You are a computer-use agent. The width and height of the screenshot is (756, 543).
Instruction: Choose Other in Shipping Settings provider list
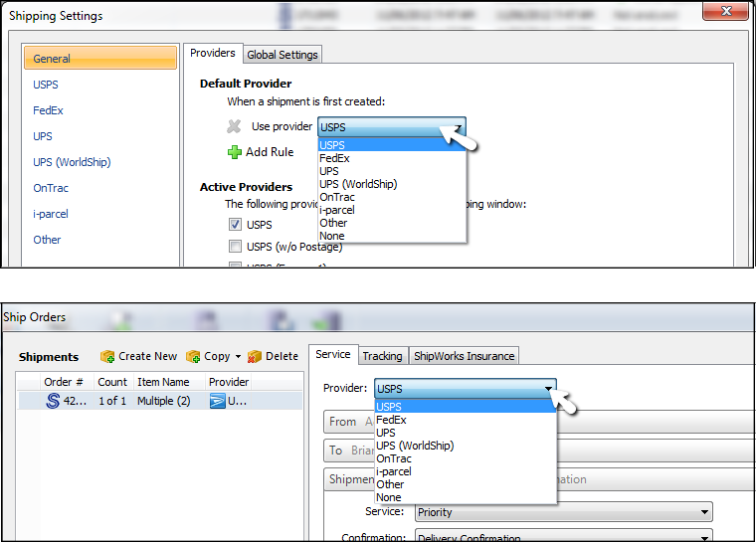pyautogui.click(x=392, y=224)
